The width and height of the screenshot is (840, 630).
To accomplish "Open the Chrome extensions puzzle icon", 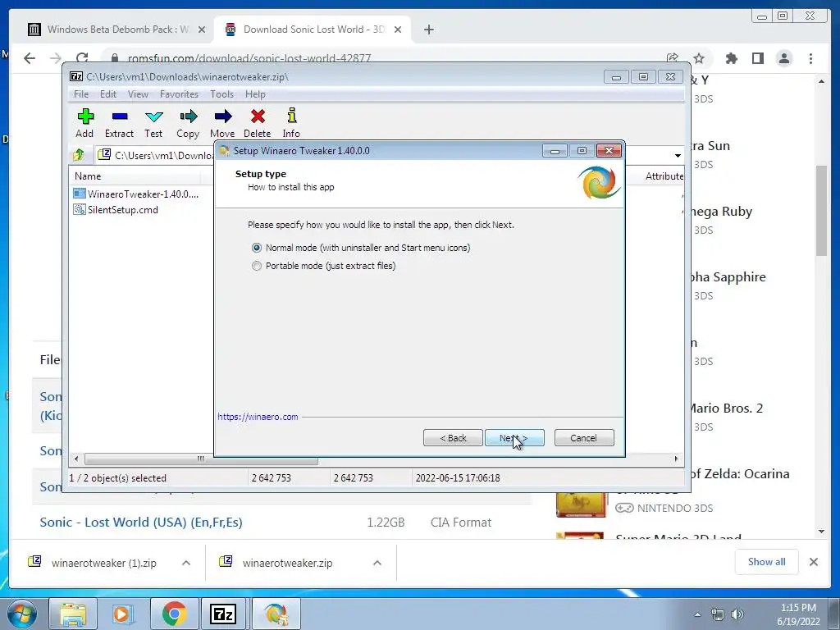I will pos(731,58).
